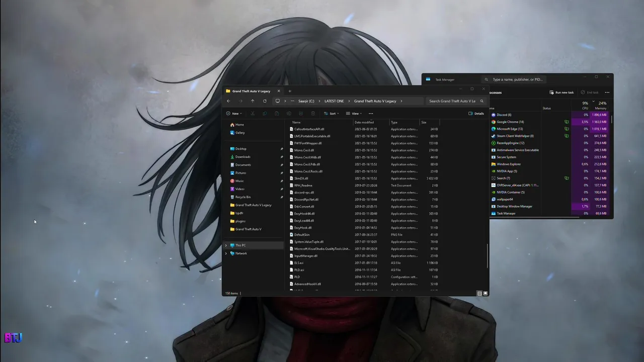Viewport: 644px width, 362px height.
Task: Open Task Manager more options ellipsis
Action: tap(607, 93)
